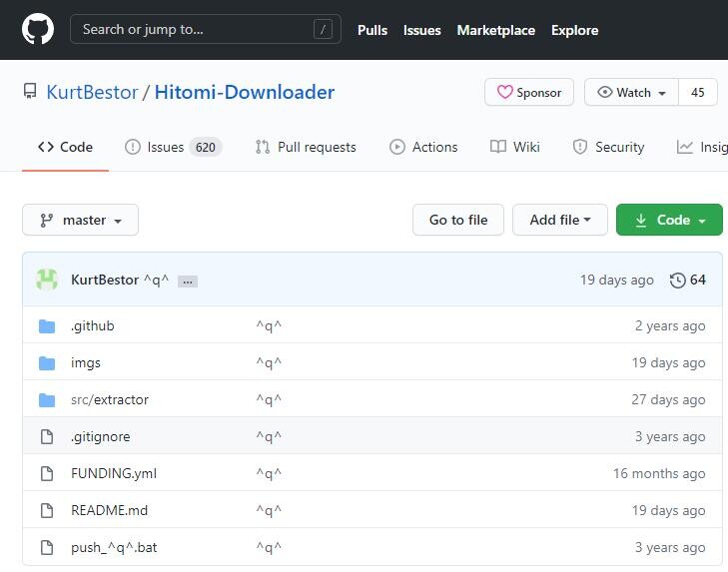The height and width of the screenshot is (572, 728).
Task: Click the file icon beside .gitignore
Action: coord(47,437)
